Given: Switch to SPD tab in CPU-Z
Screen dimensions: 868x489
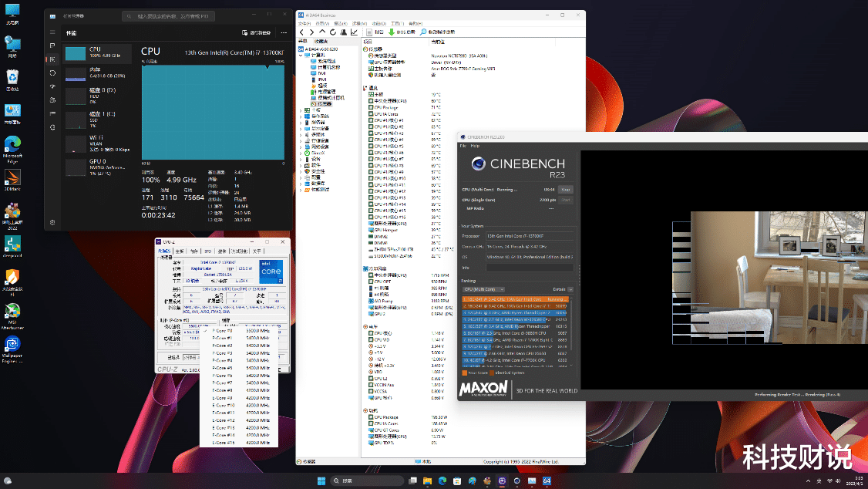Looking at the screenshot, I should (207, 251).
